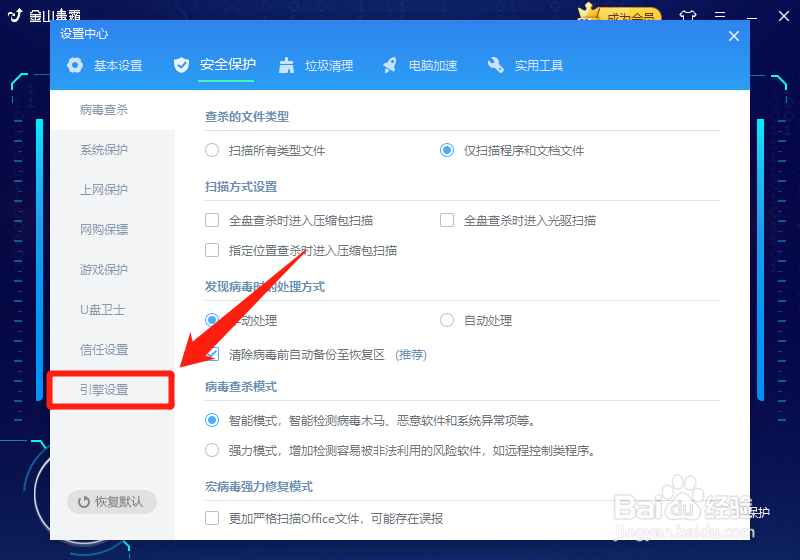Select 智能模式 virus scan mode
Screen dimensions: 800x560
tap(212, 420)
